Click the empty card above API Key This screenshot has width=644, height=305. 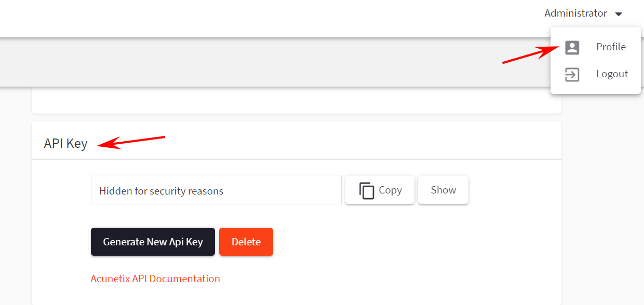(296, 101)
